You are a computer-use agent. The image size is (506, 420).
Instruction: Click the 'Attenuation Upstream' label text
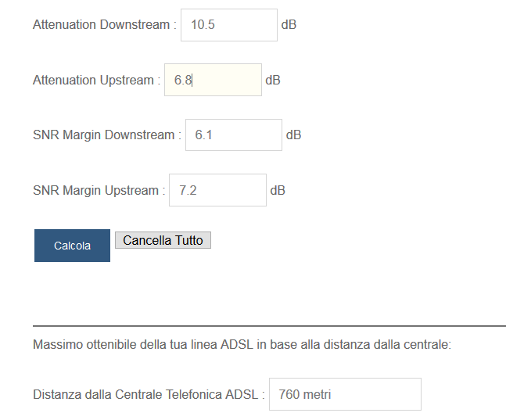pos(92,80)
